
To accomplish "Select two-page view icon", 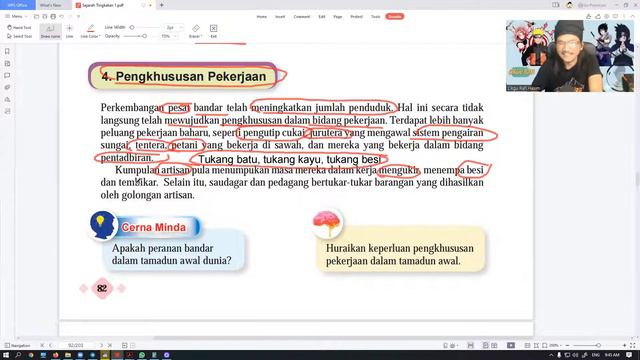I will [494, 345].
